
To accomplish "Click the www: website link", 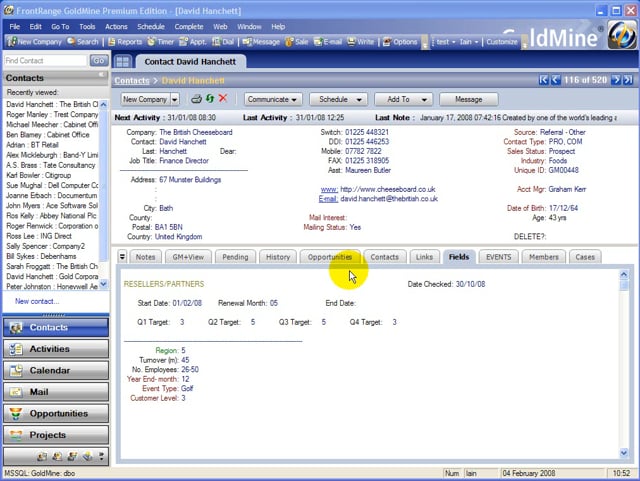I will click(329, 189).
